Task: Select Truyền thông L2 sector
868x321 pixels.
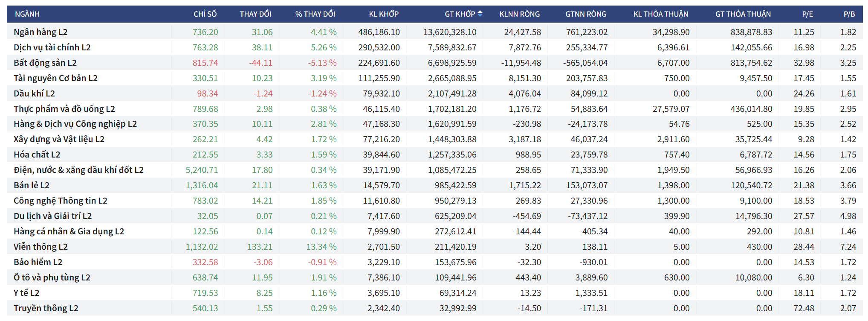Action: point(46,308)
